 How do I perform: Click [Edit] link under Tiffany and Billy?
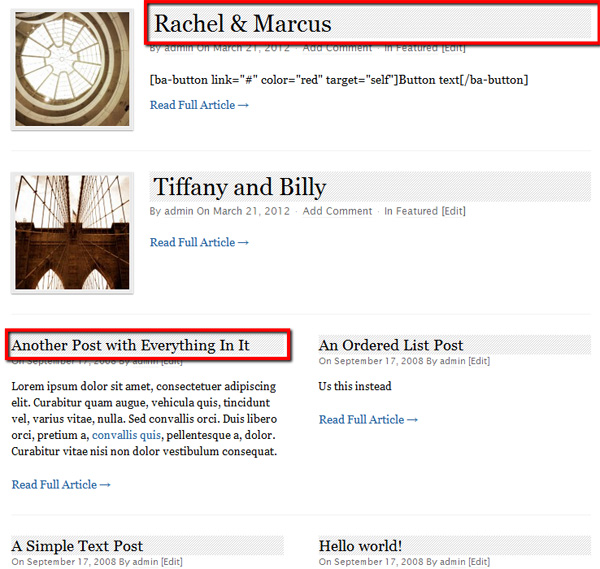453,211
